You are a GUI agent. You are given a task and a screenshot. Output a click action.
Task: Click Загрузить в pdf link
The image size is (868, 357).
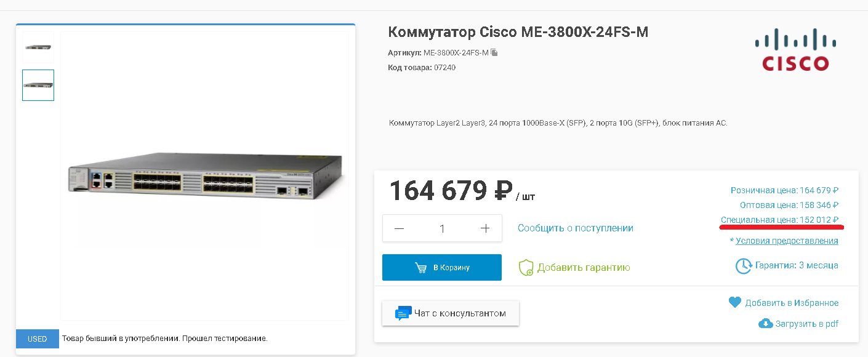pos(806,324)
